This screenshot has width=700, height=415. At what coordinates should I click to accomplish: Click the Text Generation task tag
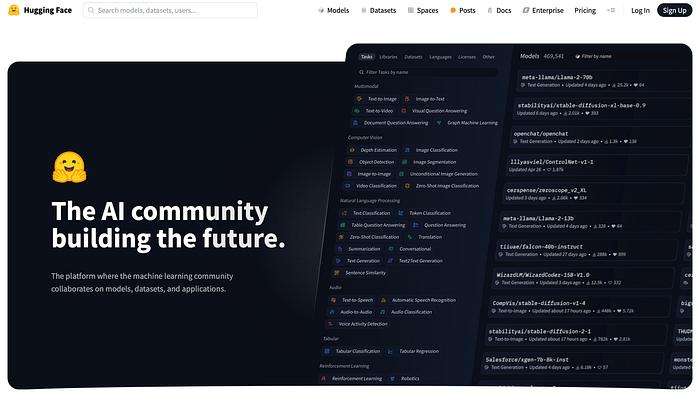click(358, 261)
